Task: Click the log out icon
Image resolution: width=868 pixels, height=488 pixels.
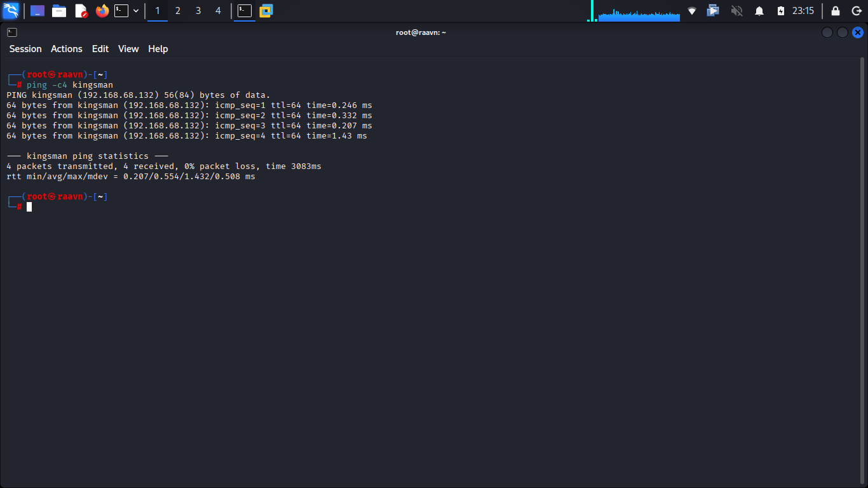Action: (x=857, y=11)
